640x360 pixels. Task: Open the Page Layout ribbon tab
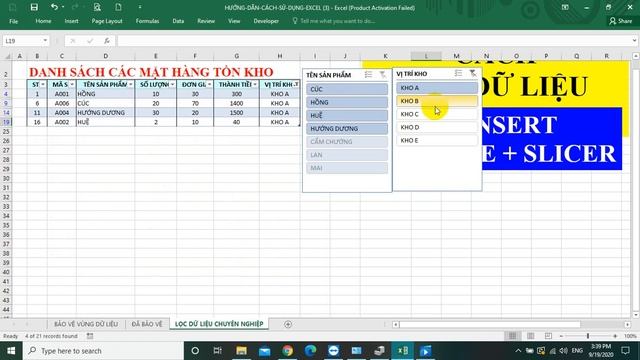(107, 21)
